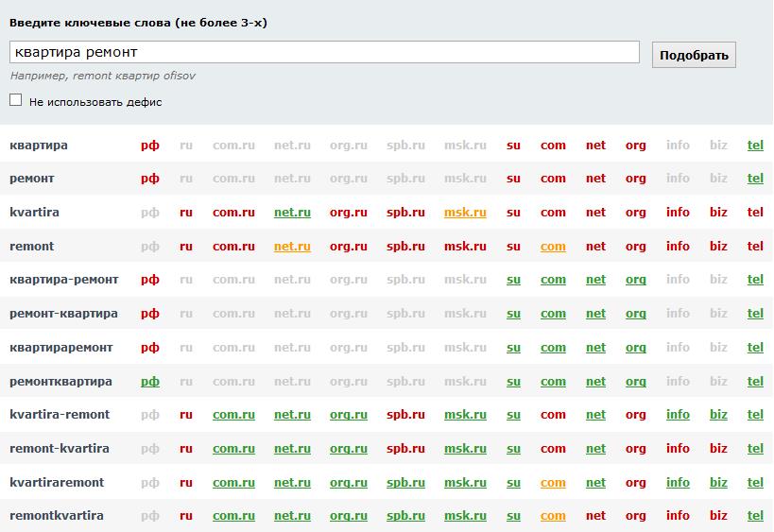
Task: Open info link for kvartira-remont
Action: tap(678, 415)
